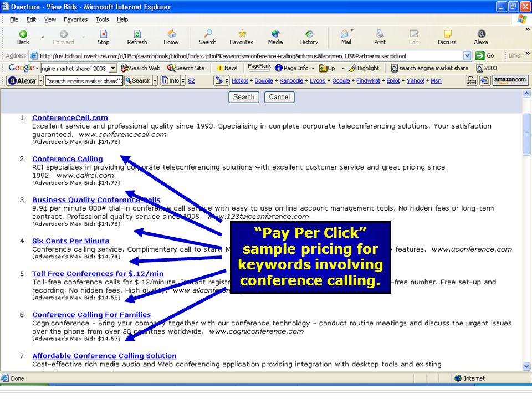The image size is (532, 399).
Task: Open the Six Cents Per Minute link
Action: (x=70, y=241)
